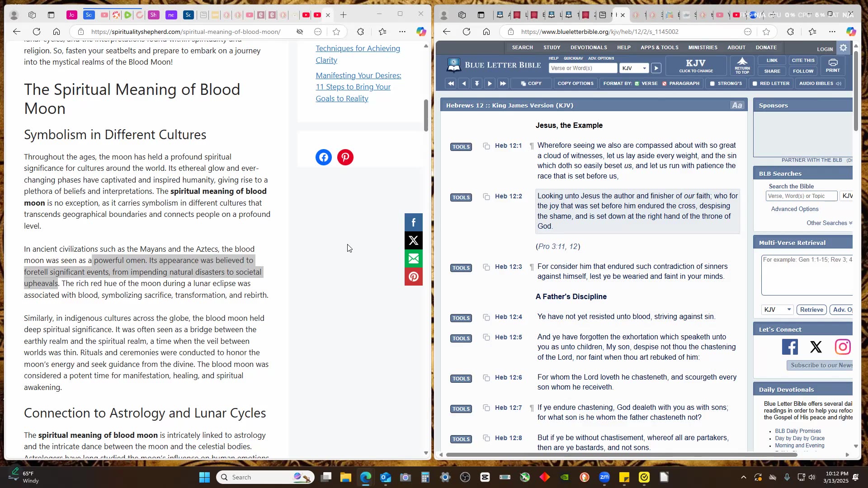
Task: Share article on Pinterest via red sidebar button
Action: coord(413,277)
